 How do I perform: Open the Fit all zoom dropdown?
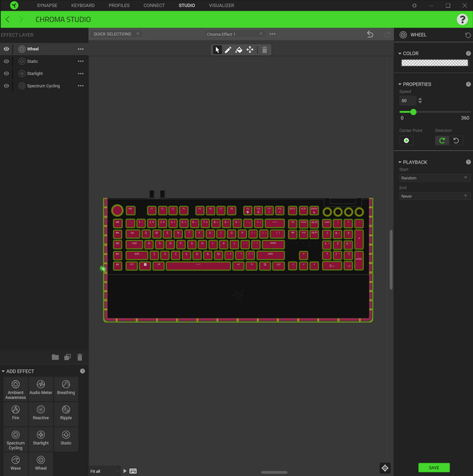104,471
